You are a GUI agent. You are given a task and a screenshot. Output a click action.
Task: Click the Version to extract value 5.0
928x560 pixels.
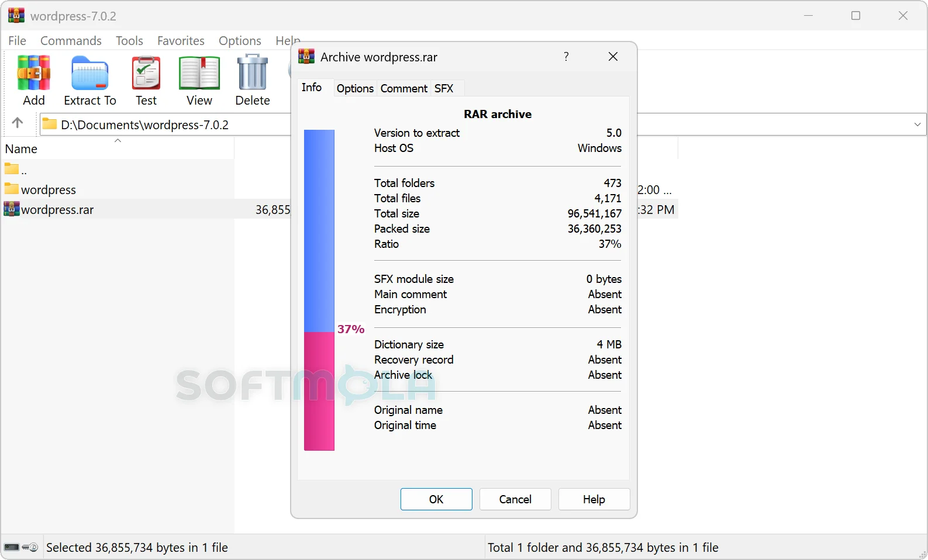(x=614, y=133)
